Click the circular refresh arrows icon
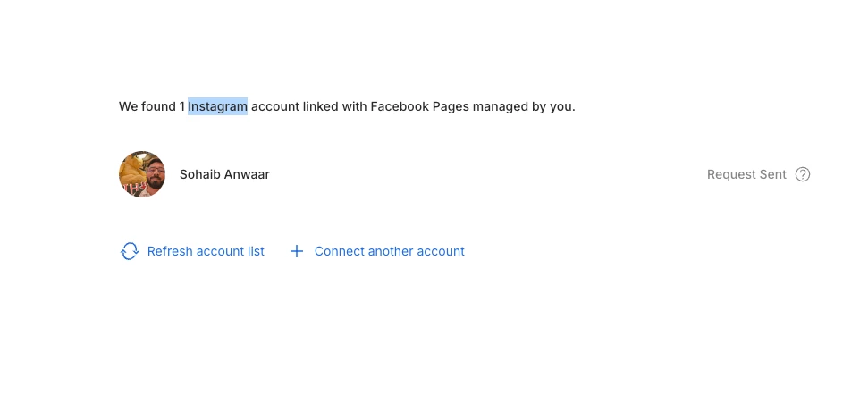Screen dimensions: 868x420 [130, 251]
